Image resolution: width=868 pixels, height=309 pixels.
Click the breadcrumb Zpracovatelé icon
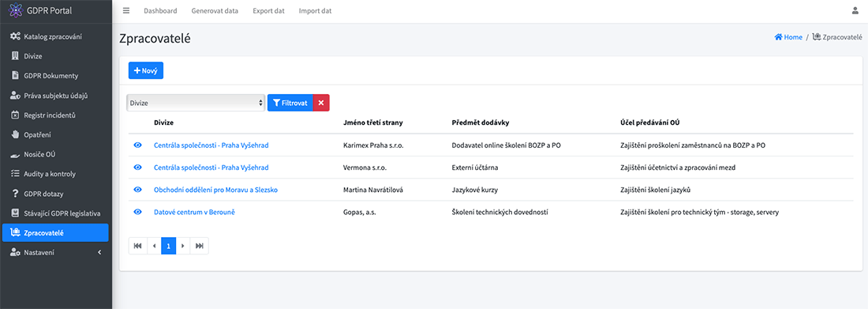coord(817,37)
